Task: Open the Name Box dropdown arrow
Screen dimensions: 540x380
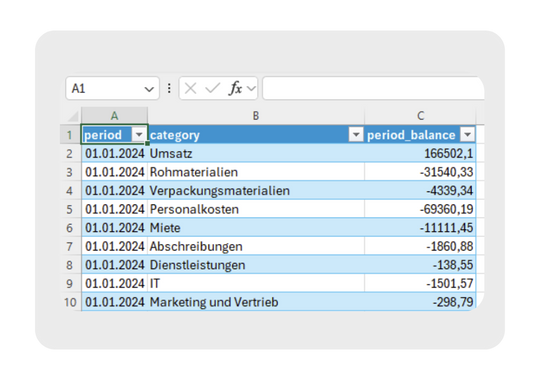Action: [149, 89]
